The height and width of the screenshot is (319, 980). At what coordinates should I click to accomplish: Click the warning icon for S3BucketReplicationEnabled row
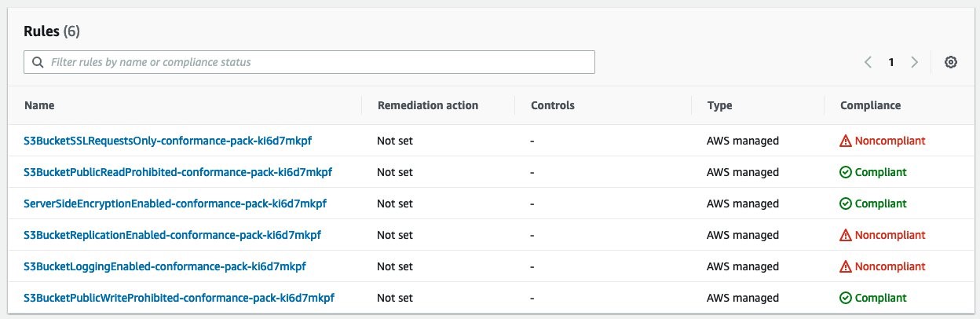[846, 235]
